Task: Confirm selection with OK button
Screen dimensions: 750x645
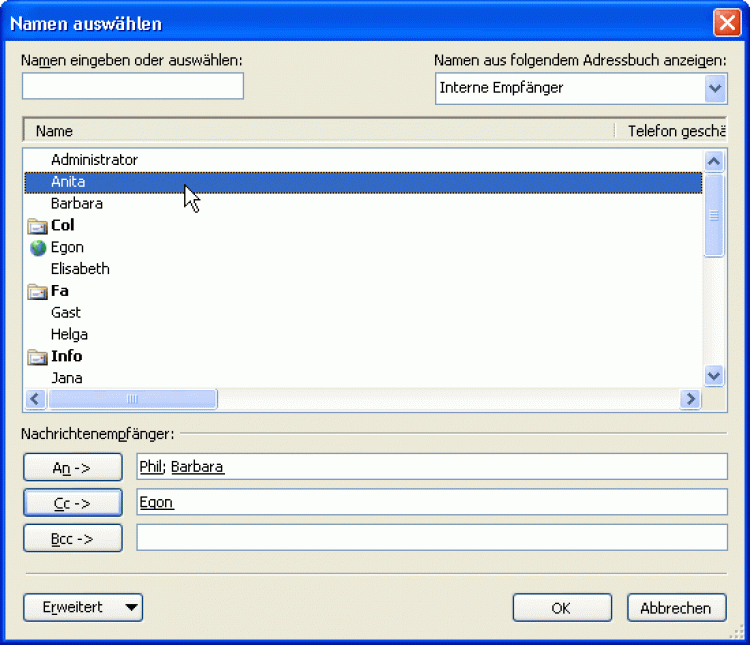Action: tap(561, 608)
